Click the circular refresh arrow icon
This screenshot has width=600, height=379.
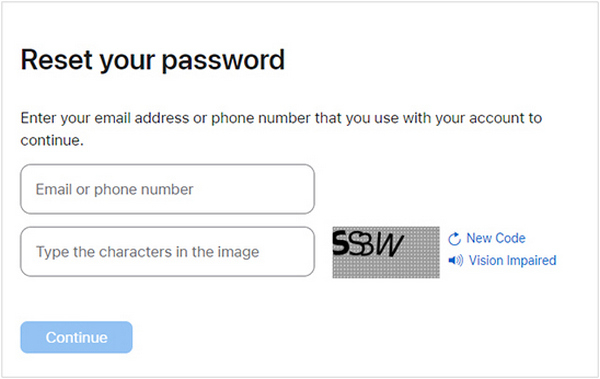(x=454, y=239)
